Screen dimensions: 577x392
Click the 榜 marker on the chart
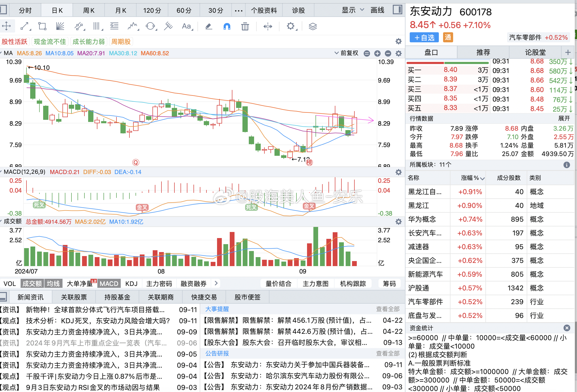(309, 162)
